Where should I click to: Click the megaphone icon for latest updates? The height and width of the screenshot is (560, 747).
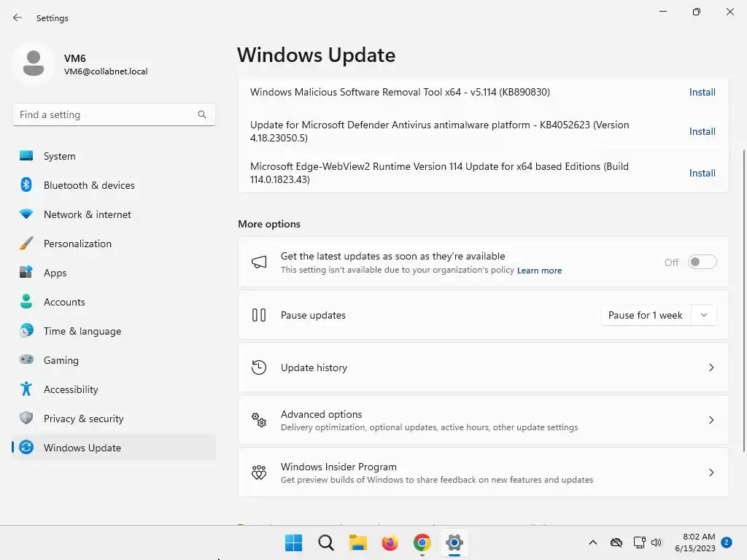tap(259, 262)
